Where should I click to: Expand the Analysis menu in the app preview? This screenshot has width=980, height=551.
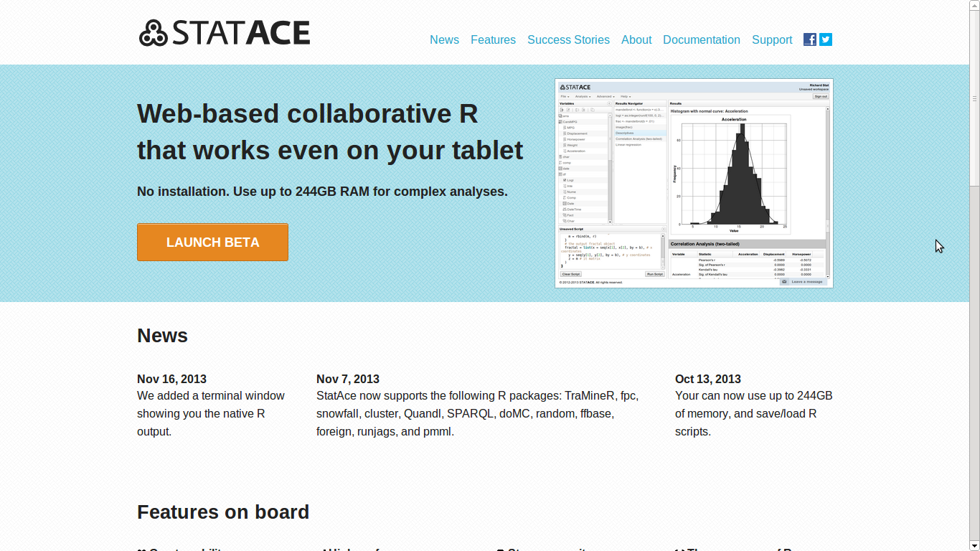(x=583, y=96)
